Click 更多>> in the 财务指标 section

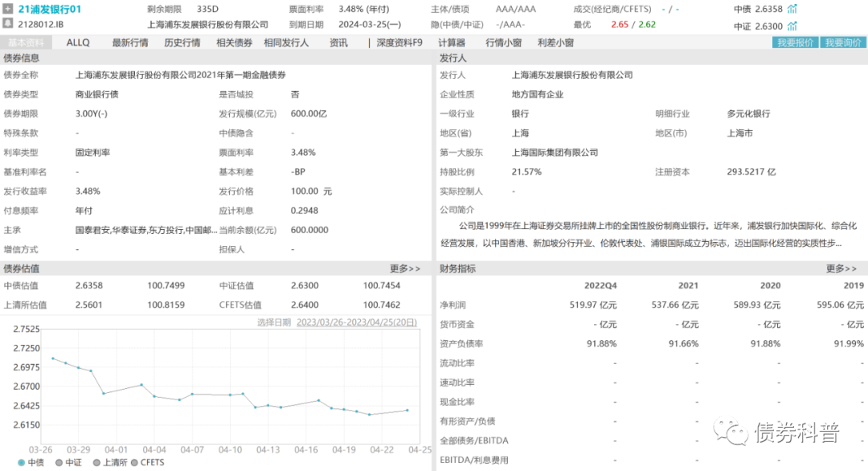tap(841, 268)
